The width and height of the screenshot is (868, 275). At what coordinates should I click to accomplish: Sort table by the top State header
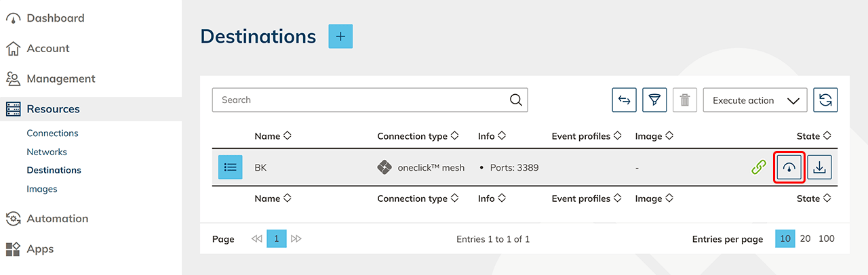813,136
